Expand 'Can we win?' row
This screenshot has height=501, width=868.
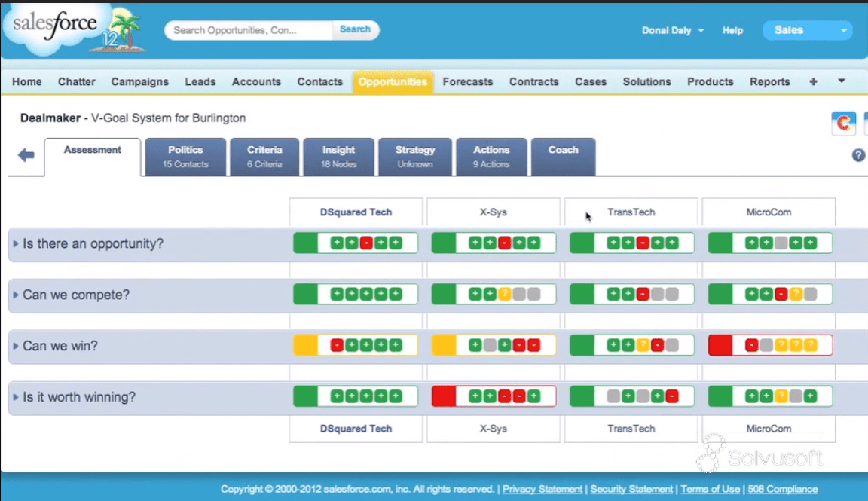[16, 346]
